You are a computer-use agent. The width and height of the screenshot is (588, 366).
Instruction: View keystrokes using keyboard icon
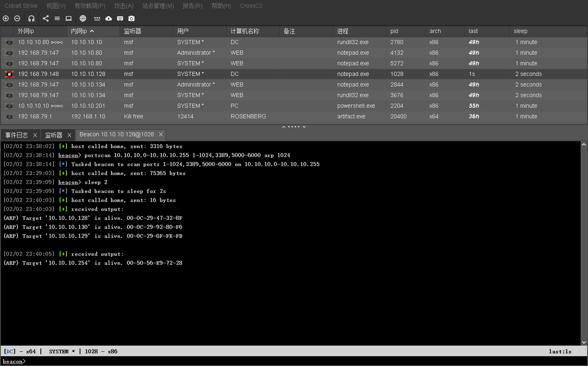coord(120,18)
